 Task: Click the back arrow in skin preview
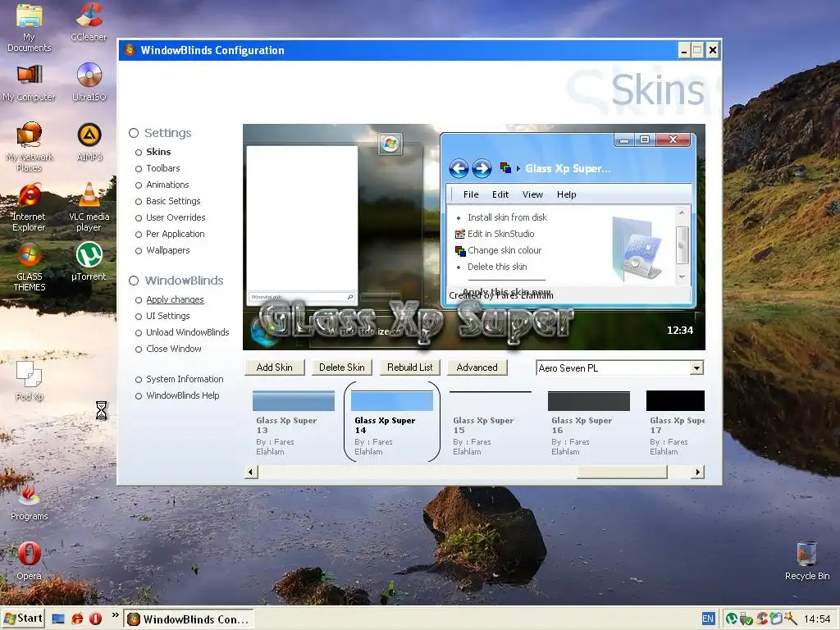459,169
